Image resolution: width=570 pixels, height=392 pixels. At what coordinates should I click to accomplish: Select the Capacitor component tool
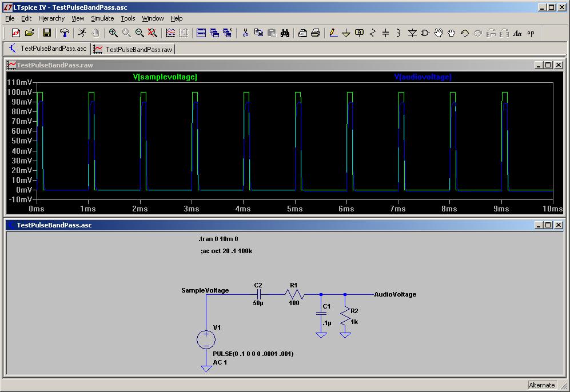point(385,33)
